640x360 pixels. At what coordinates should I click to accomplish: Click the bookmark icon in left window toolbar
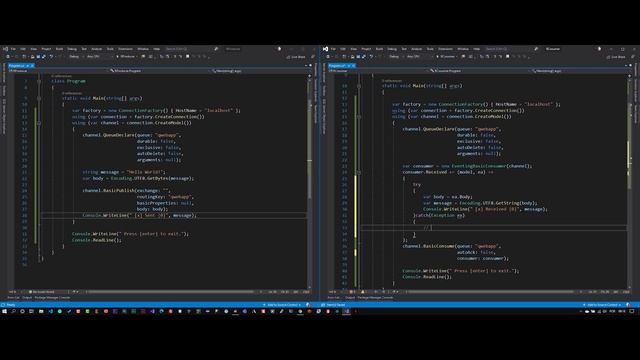[x=187, y=56]
